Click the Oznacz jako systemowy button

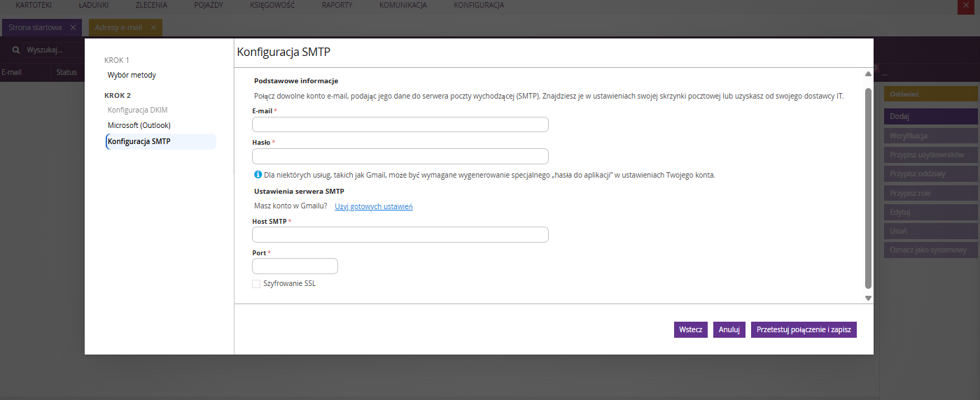(930, 250)
